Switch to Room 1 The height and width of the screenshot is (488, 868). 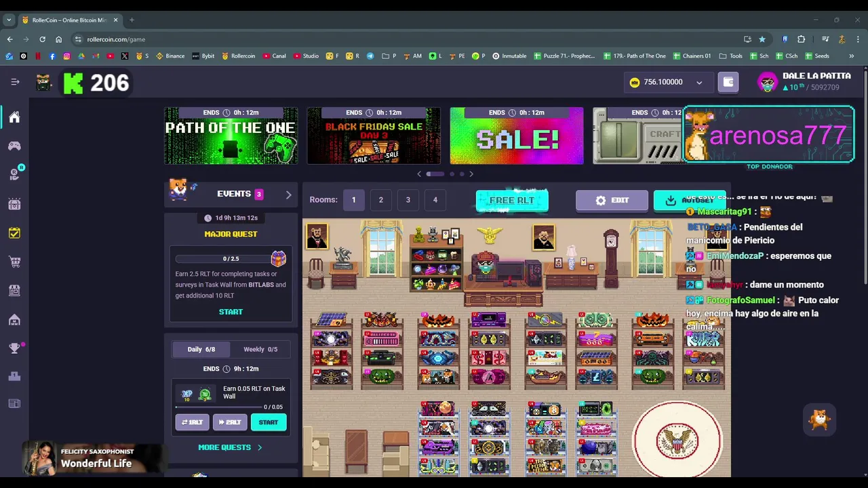353,200
